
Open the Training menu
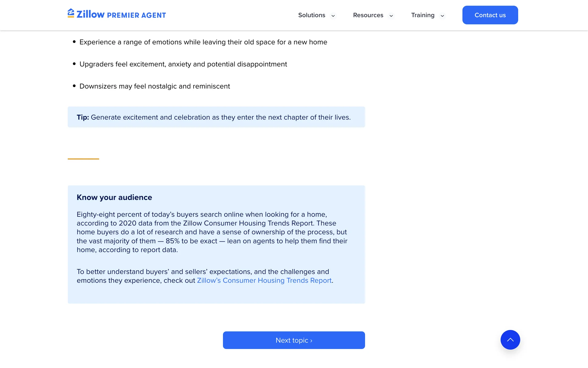pyautogui.click(x=423, y=15)
